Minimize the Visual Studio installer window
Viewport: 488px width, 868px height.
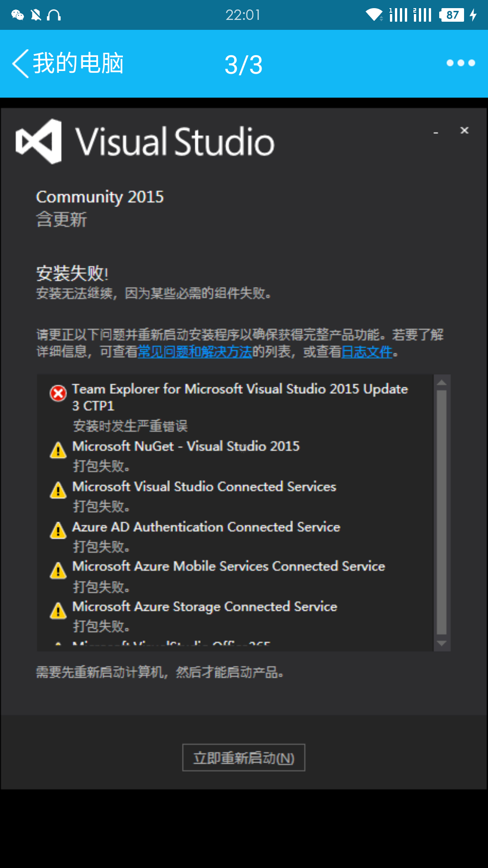pyautogui.click(x=436, y=132)
